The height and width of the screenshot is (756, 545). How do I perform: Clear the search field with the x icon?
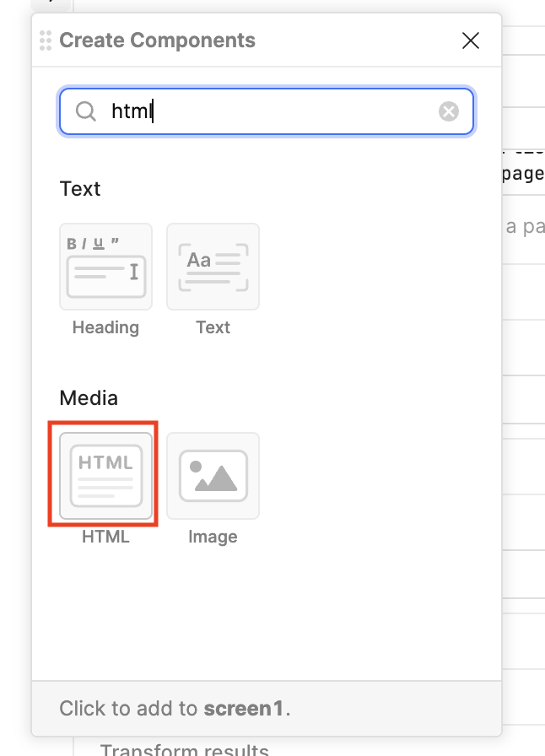[x=449, y=111]
